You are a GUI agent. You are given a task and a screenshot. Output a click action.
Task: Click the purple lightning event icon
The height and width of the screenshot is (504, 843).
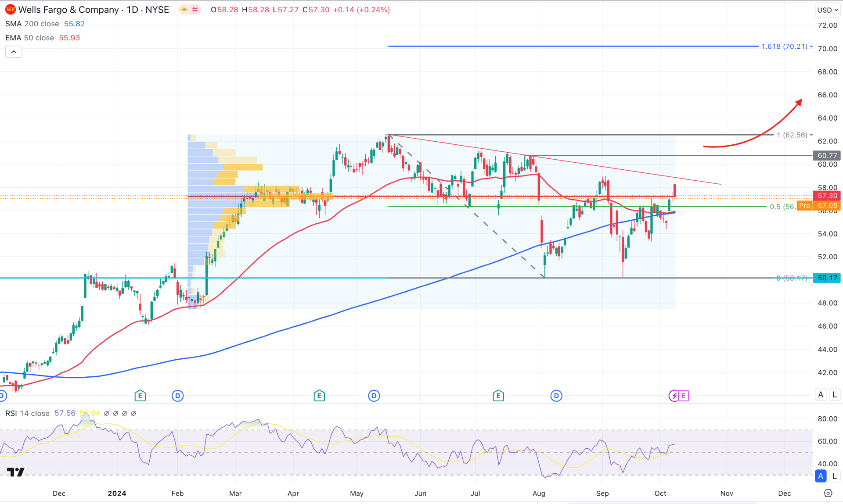click(674, 396)
